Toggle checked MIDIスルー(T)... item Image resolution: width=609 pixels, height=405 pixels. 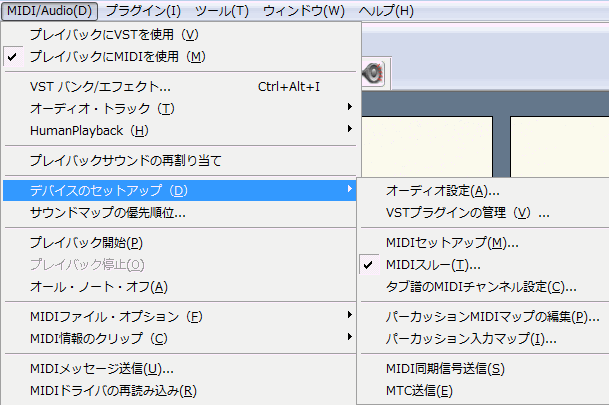point(484,265)
